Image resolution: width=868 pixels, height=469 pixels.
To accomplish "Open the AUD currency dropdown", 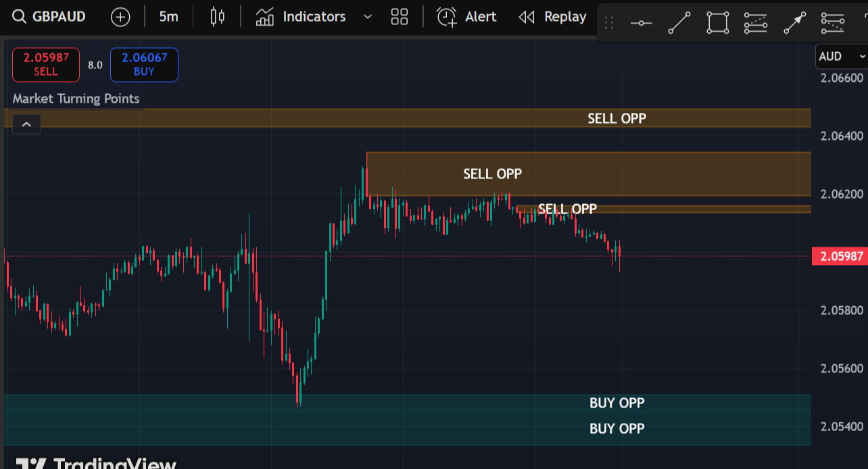I will (x=842, y=56).
